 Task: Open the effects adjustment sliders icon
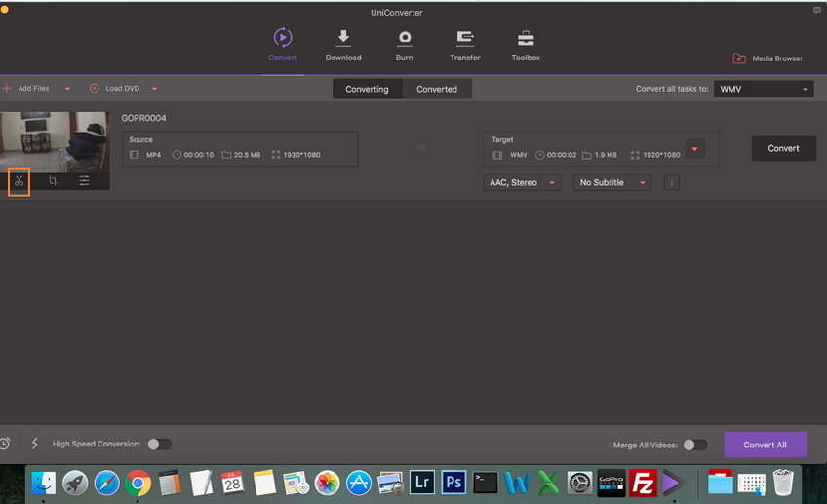[84, 181]
